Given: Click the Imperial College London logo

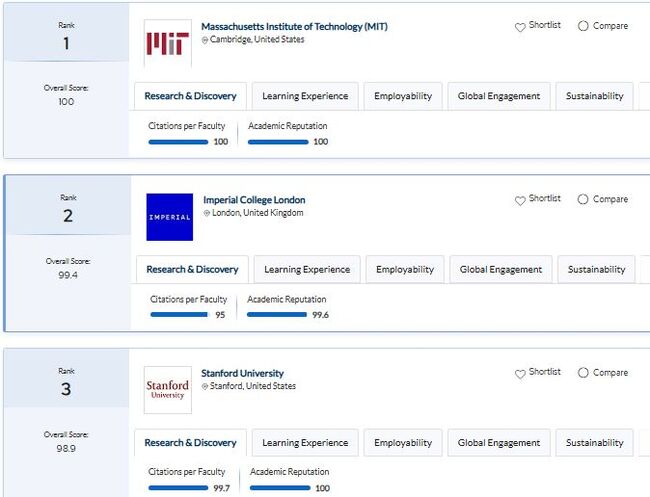Looking at the screenshot, I should [169, 217].
